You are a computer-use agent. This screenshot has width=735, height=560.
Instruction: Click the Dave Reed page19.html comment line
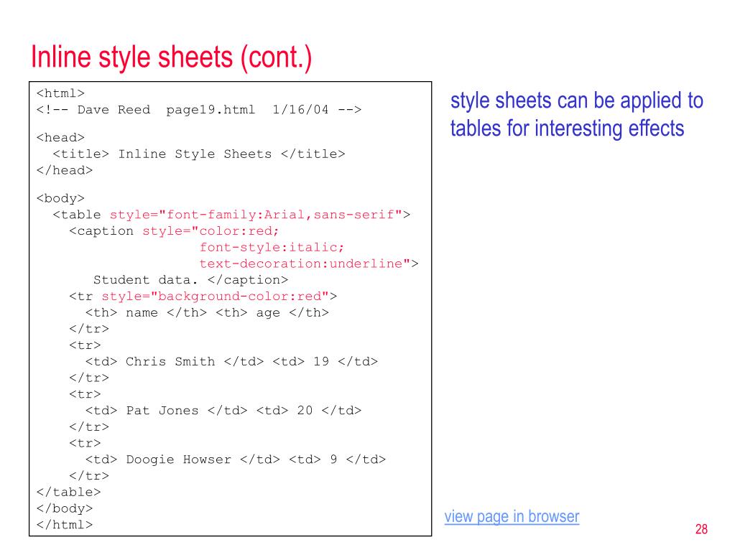coord(199,110)
